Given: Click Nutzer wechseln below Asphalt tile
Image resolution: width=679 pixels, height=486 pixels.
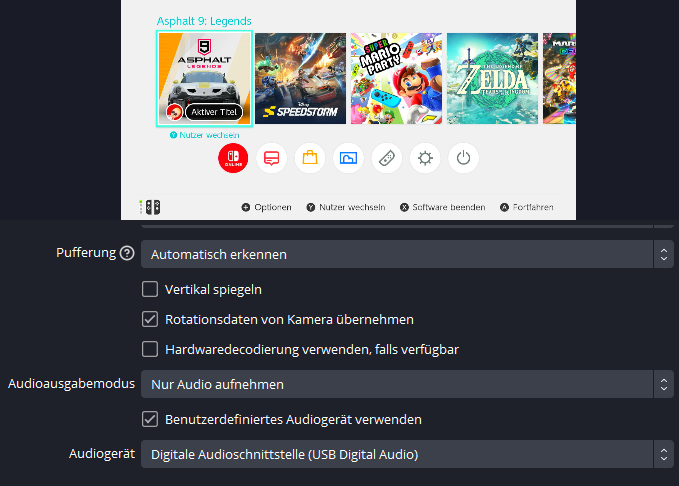Looking at the screenshot, I should 204,135.
